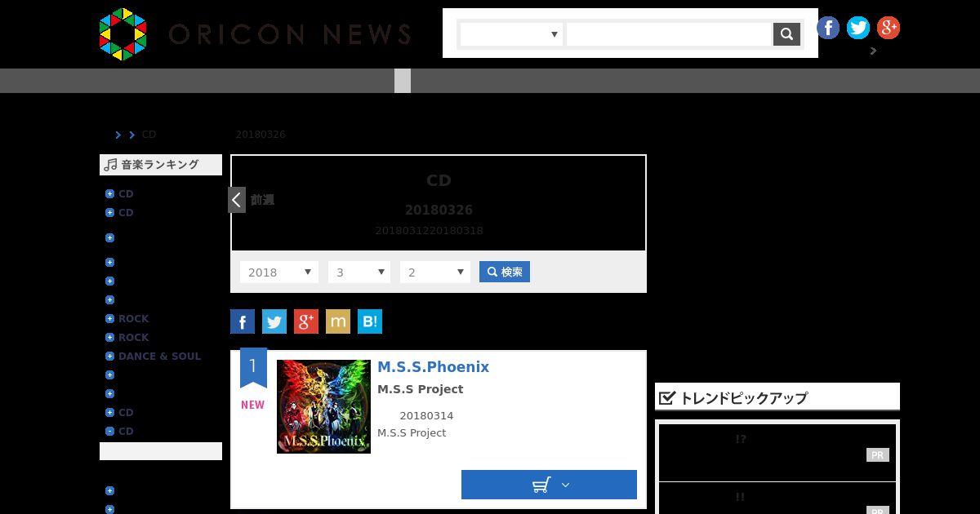The image size is (980, 514).
Task: Share ranking via red Google+ share icon
Action: (306, 321)
